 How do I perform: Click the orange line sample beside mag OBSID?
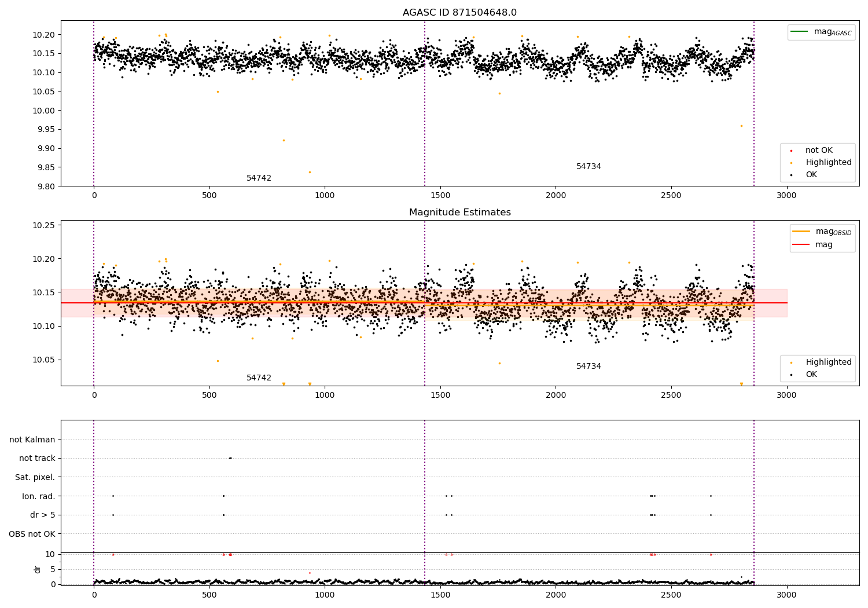pos(801,232)
